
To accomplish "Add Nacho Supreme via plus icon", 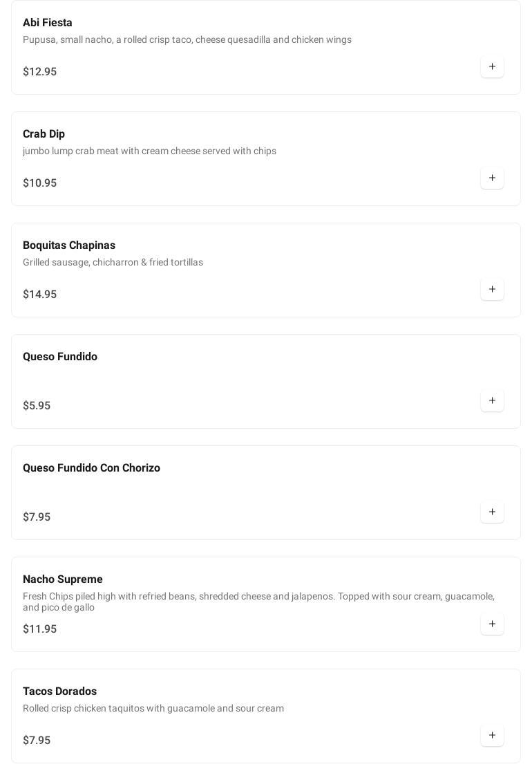I will (492, 624).
